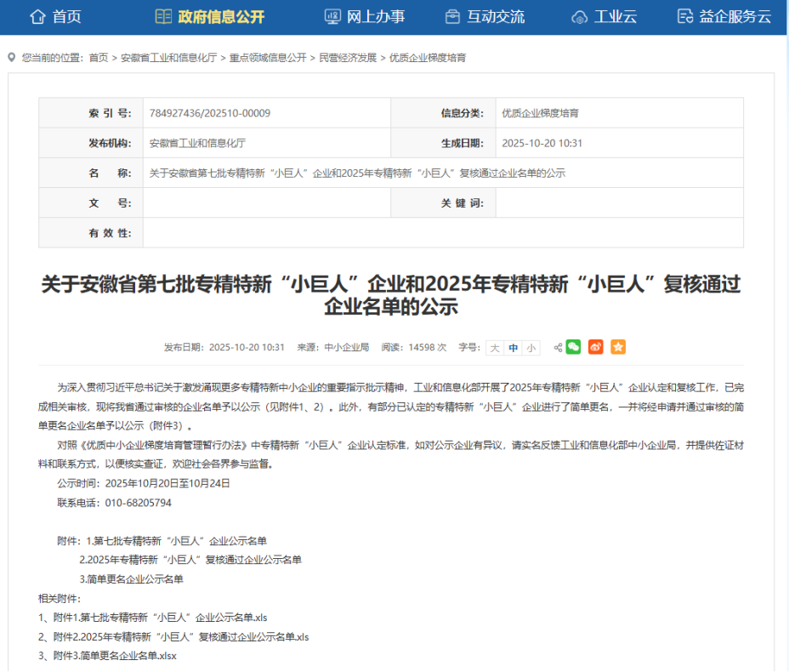Click the 互动交流 nav icon

coord(452,16)
